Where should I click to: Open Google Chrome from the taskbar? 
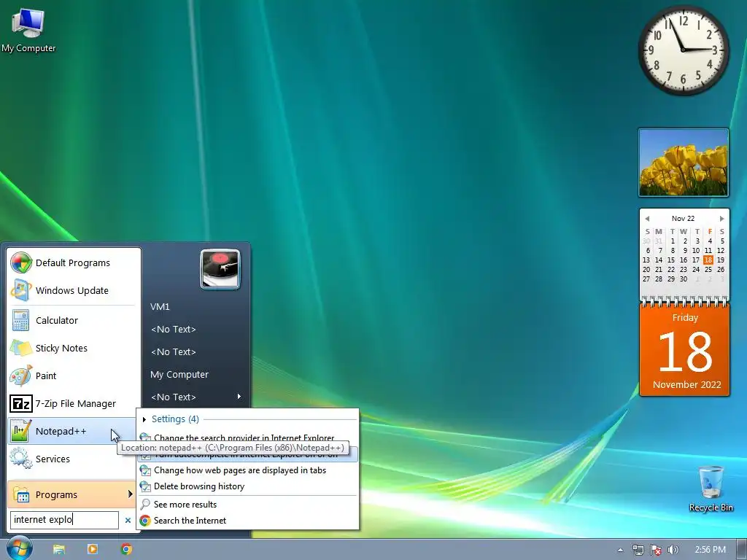point(126,549)
